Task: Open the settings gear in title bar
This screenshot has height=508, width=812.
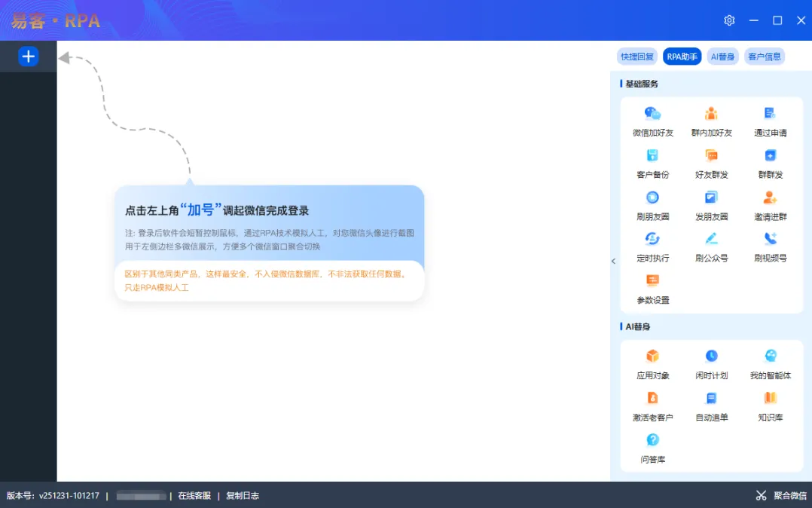Action: click(x=728, y=20)
